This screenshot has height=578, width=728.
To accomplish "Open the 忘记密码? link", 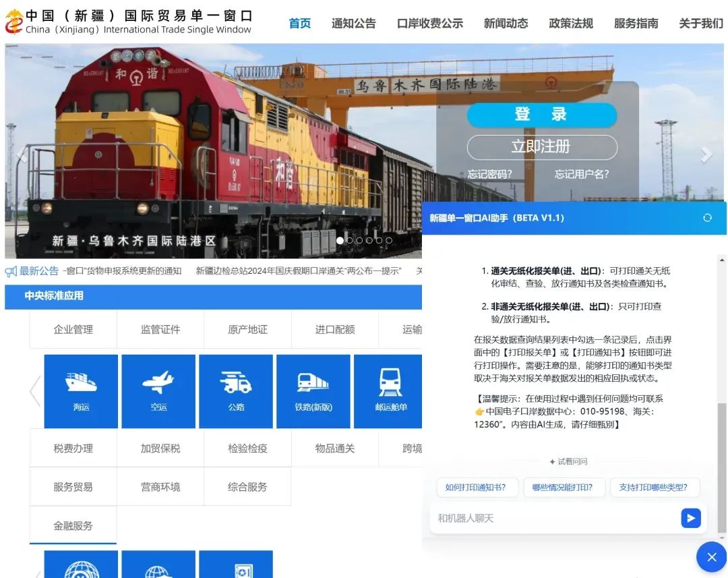I will (x=489, y=174).
